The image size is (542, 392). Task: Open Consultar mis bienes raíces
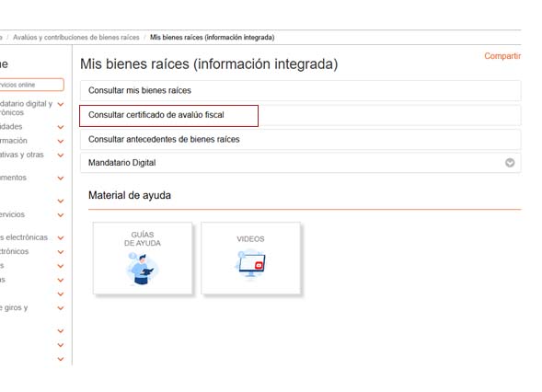point(300,90)
